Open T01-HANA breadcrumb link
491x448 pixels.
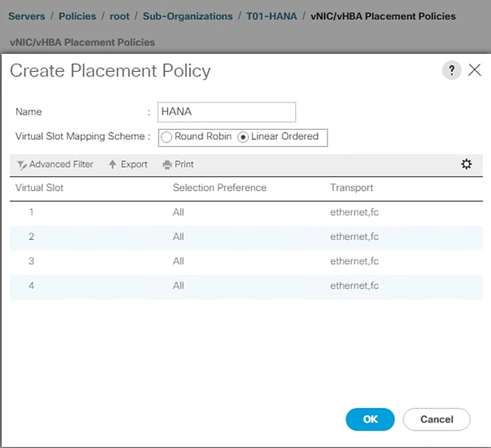click(x=271, y=15)
